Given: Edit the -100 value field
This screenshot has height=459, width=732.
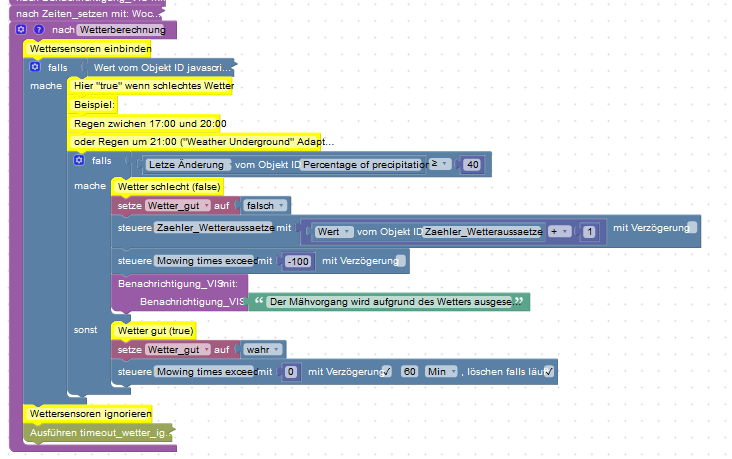Looking at the screenshot, I should [298, 261].
